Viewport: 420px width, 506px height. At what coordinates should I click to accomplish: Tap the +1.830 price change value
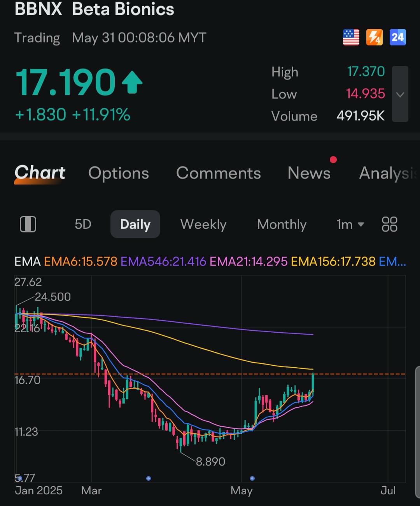(40, 115)
